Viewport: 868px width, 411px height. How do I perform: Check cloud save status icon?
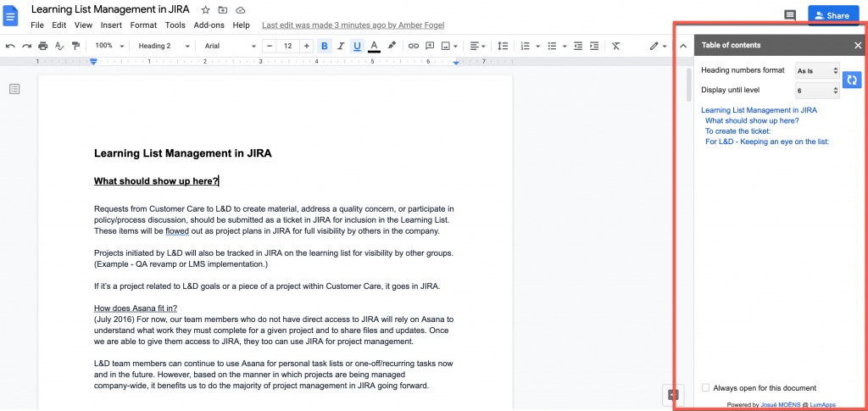240,10
